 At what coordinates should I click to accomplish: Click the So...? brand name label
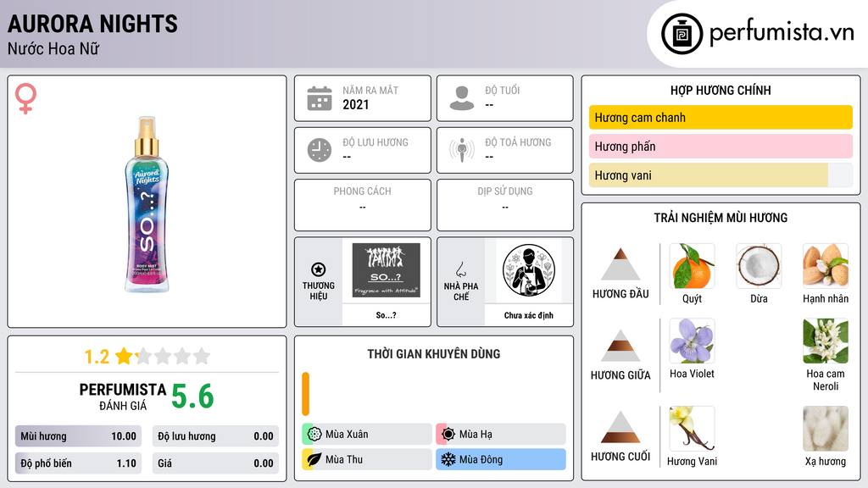point(387,315)
